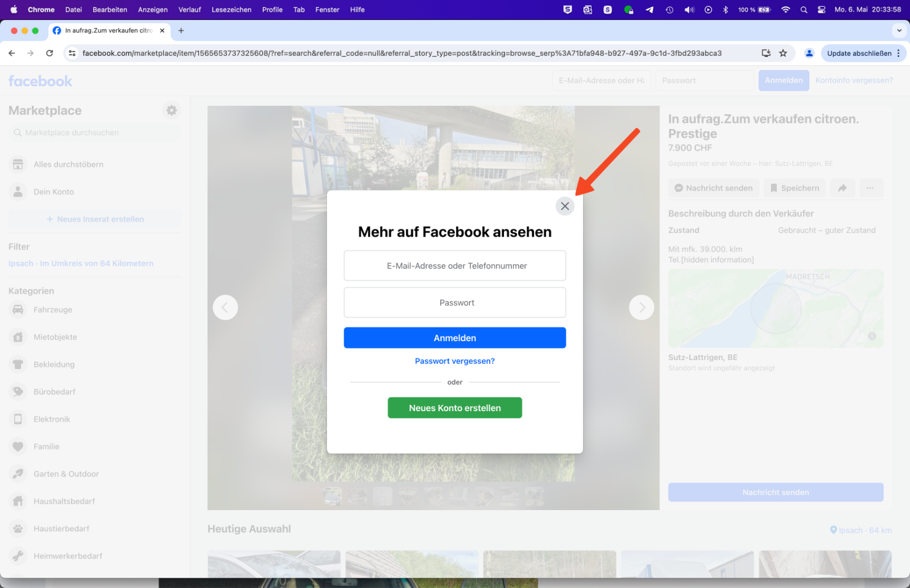The height and width of the screenshot is (588, 910).
Task: Select the first photo thumbnail below image
Action: tap(333, 496)
